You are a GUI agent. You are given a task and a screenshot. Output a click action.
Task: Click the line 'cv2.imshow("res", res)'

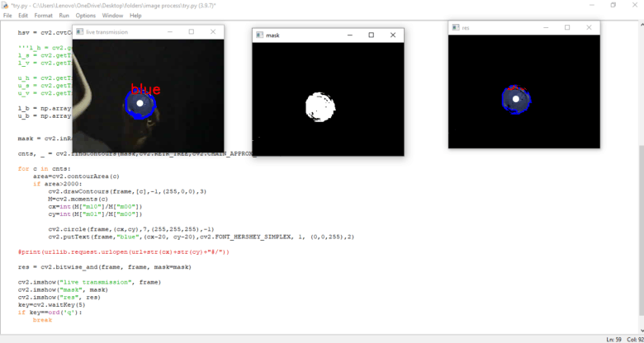click(59, 298)
